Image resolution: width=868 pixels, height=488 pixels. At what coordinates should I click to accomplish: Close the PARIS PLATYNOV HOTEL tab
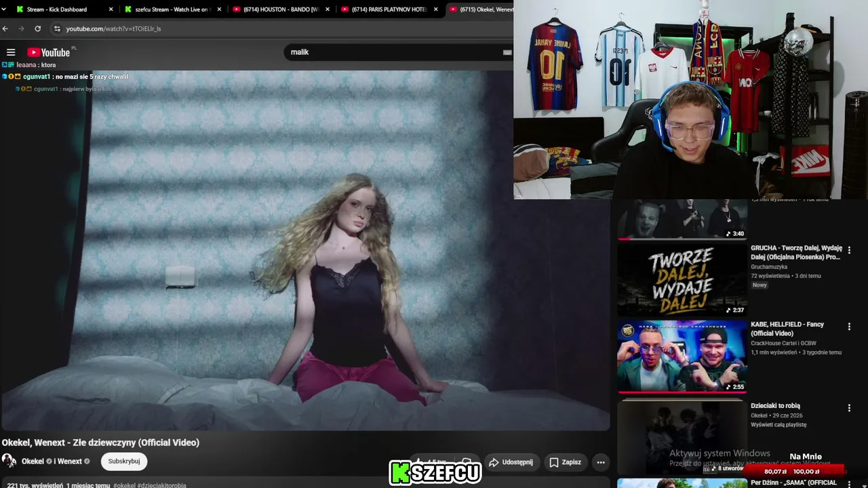(435, 9)
